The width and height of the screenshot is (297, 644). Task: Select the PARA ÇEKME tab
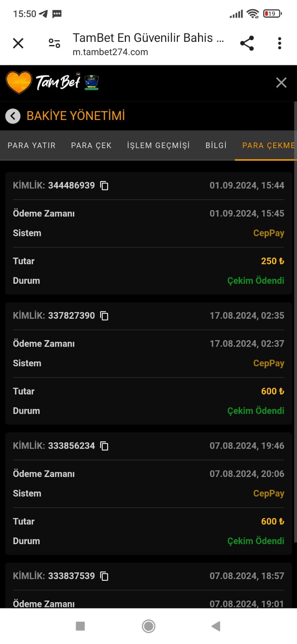(268, 145)
